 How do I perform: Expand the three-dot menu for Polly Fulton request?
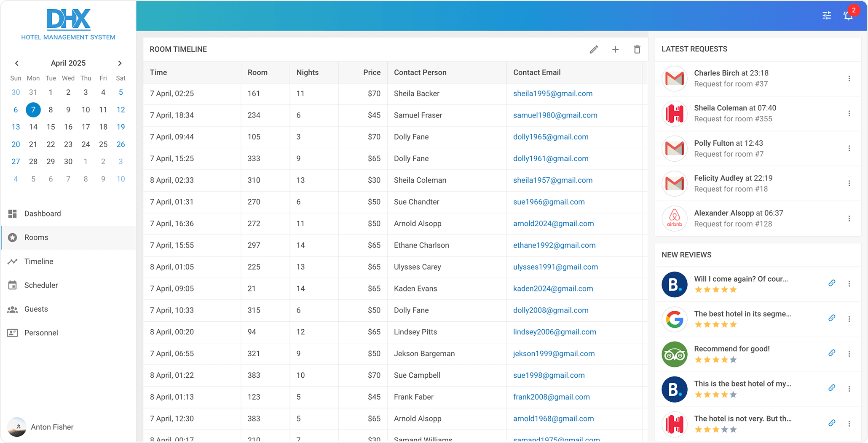(x=849, y=149)
